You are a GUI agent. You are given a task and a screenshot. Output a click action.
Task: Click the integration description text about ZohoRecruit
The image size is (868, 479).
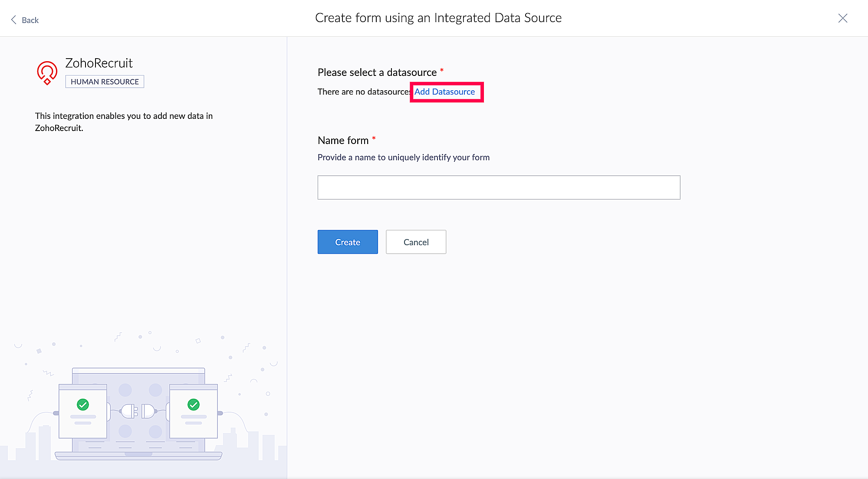pos(124,122)
